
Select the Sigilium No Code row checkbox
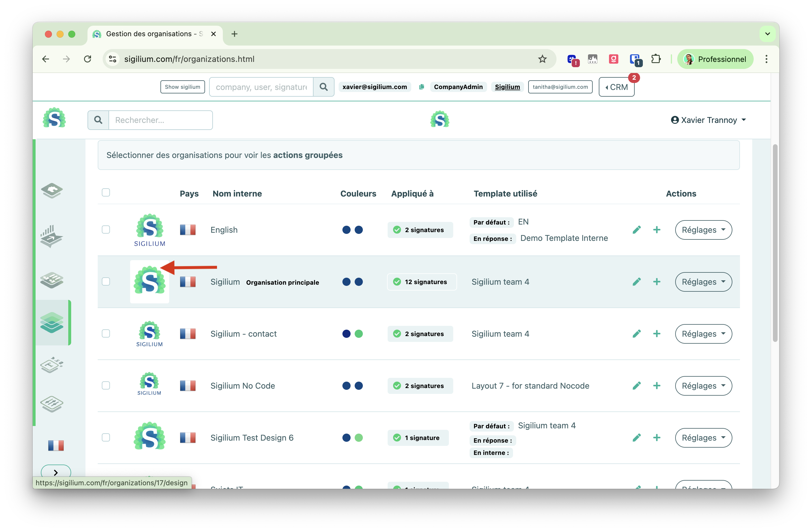coord(106,385)
